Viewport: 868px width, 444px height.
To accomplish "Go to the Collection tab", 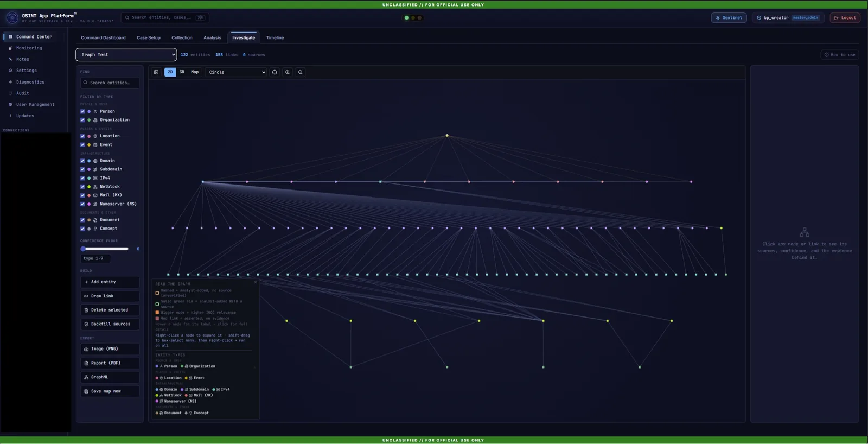I will (x=182, y=38).
